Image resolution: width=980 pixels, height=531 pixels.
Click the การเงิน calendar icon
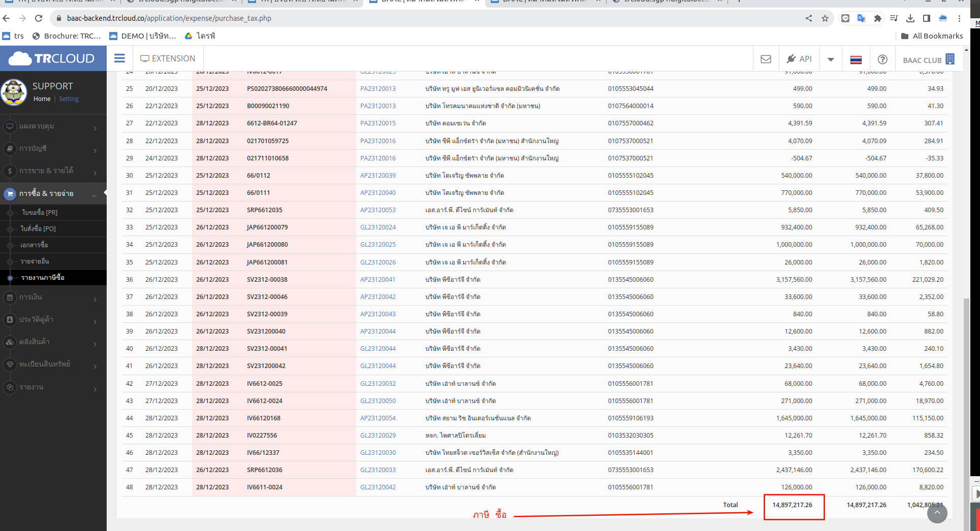pos(10,297)
